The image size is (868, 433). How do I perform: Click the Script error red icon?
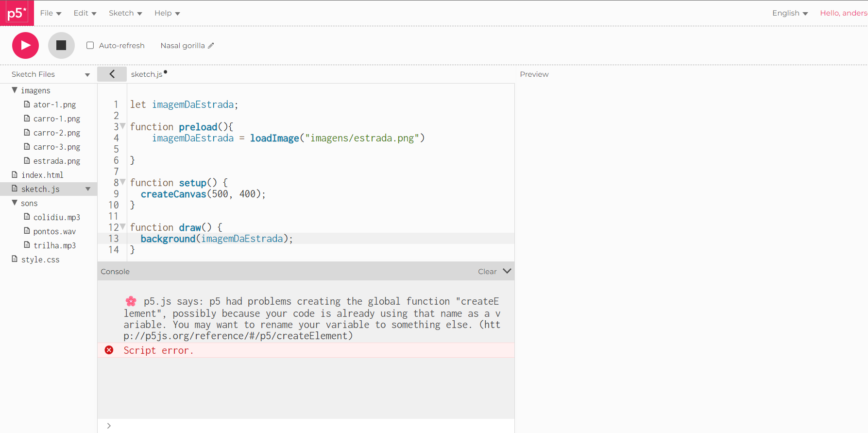point(109,350)
